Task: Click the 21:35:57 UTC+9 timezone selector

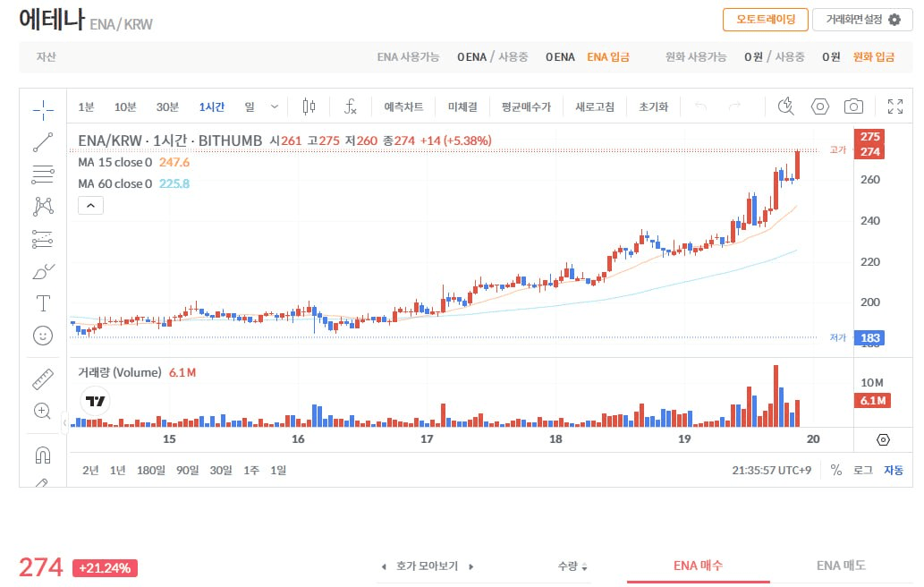Action: tap(771, 471)
